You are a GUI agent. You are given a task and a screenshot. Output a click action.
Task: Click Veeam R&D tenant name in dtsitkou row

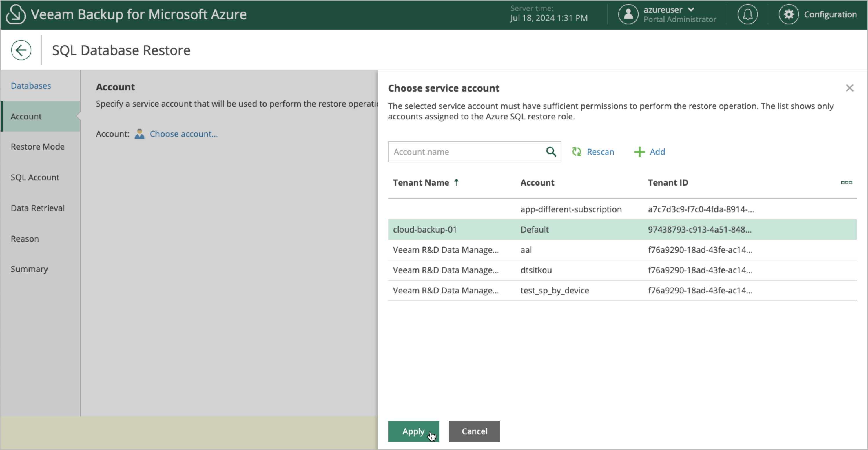pyautogui.click(x=446, y=270)
